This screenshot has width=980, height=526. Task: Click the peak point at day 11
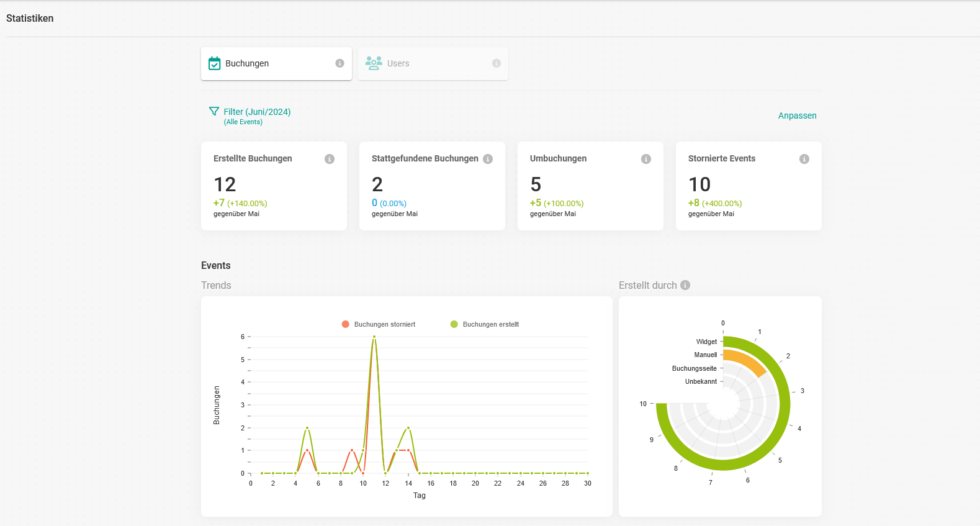click(x=374, y=337)
